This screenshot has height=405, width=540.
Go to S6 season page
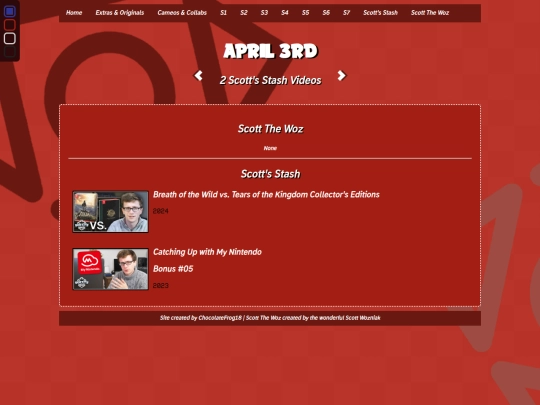click(326, 13)
